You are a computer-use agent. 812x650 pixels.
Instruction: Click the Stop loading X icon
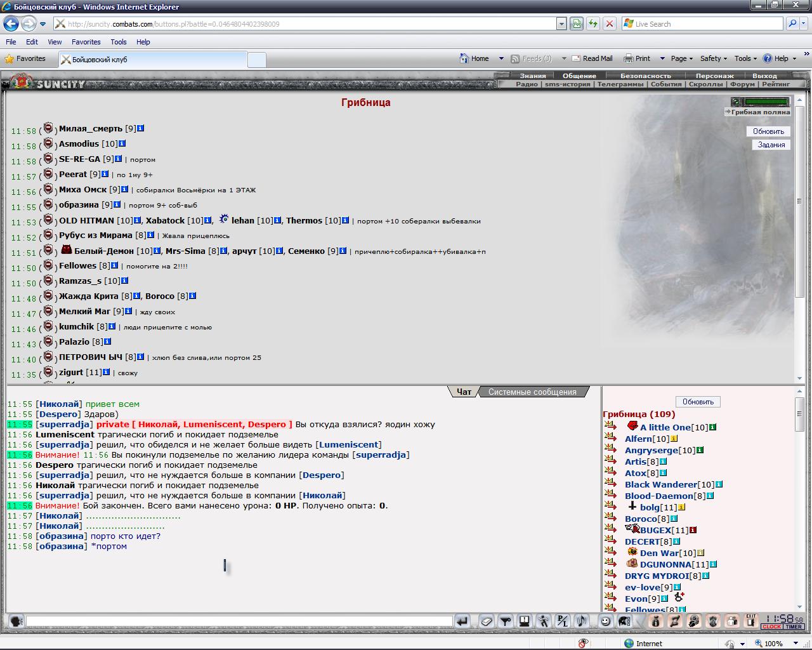[x=609, y=23]
